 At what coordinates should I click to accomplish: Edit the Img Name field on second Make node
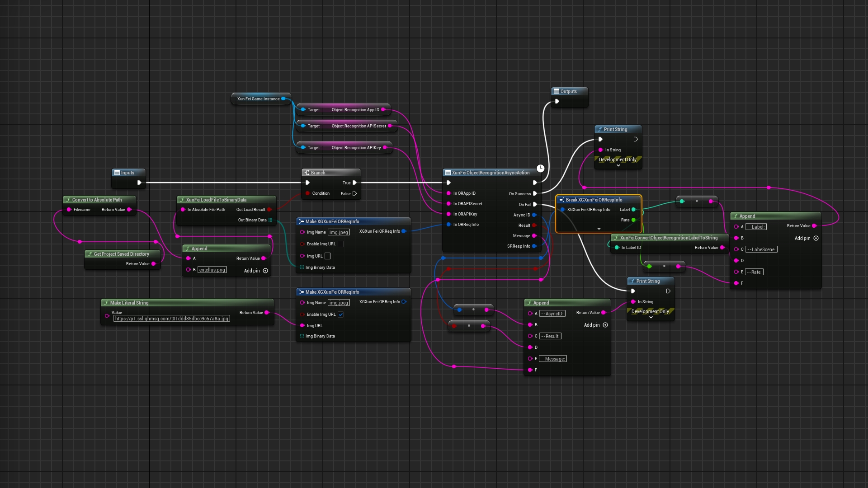(x=339, y=303)
